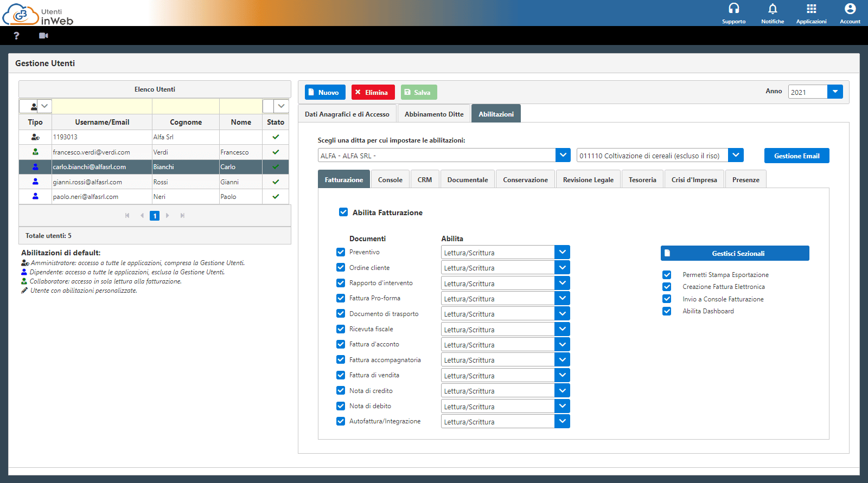Screen dimensions: 868x483
Task: Click the Username/Email filter field
Action: [x=102, y=106]
